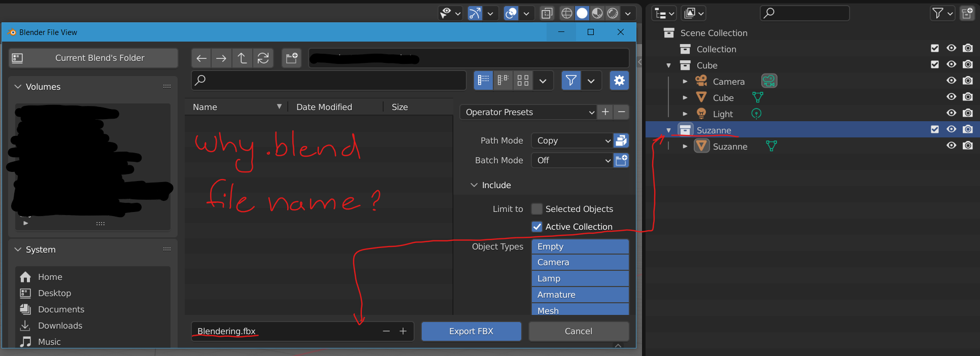Open the Operator Presets dropdown
Image resolution: width=980 pixels, height=356 pixels.
click(x=528, y=112)
